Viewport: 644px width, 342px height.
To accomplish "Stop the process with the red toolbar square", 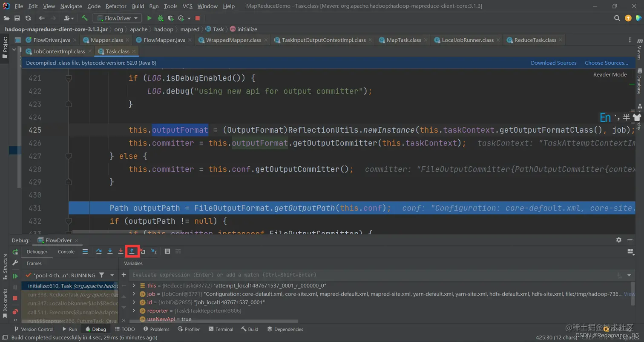I will pyautogui.click(x=198, y=18).
